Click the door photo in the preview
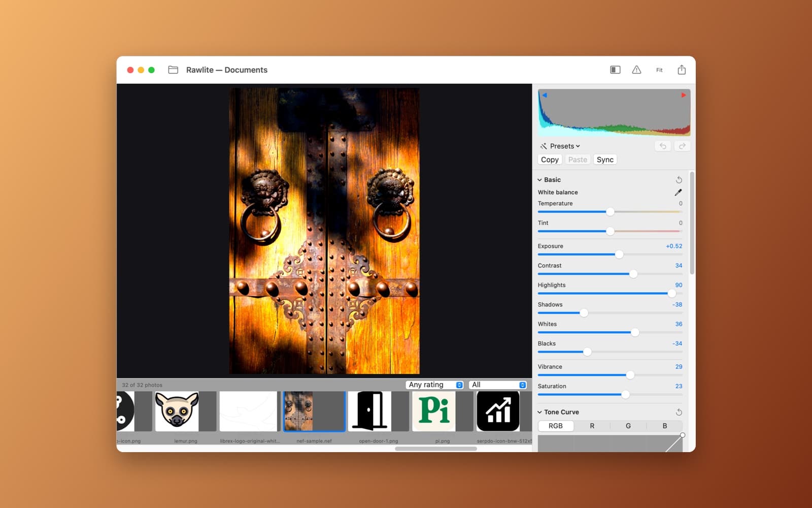812x508 pixels. pyautogui.click(x=324, y=231)
